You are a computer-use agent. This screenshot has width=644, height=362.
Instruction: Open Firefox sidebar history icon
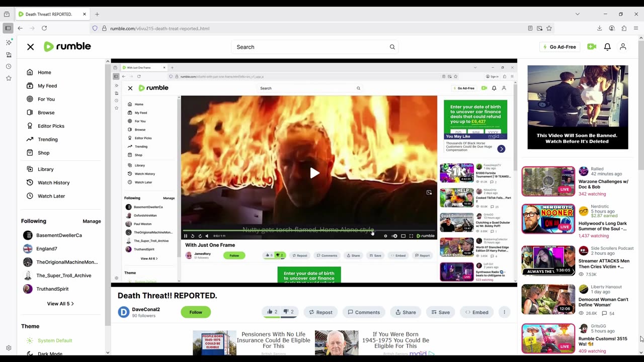click(x=9, y=66)
